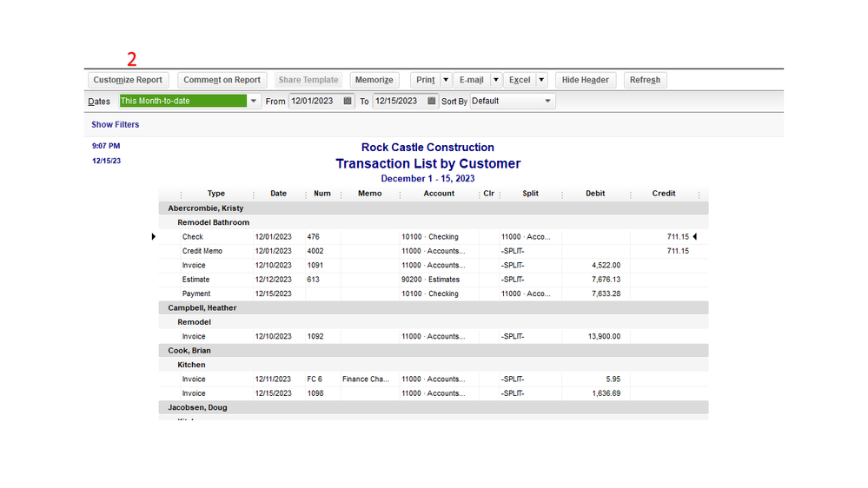Click the Credit column header

664,194
